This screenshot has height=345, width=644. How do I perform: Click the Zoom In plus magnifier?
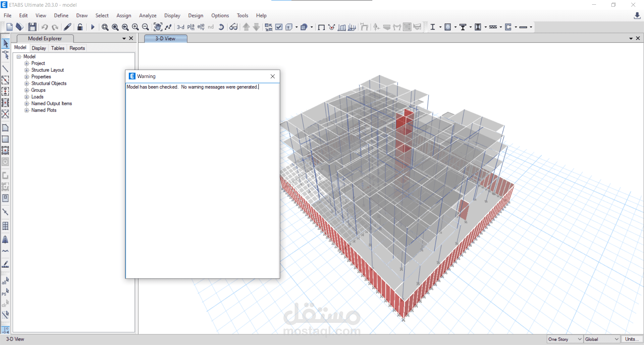(x=135, y=27)
